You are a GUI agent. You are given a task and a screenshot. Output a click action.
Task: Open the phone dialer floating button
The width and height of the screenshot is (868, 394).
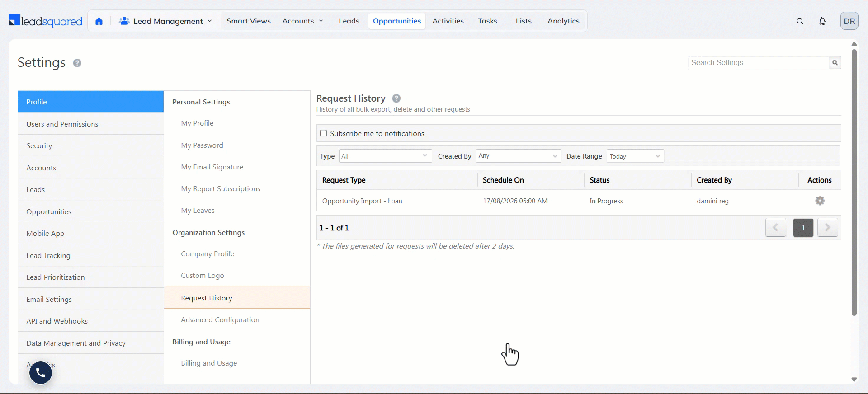point(41,373)
